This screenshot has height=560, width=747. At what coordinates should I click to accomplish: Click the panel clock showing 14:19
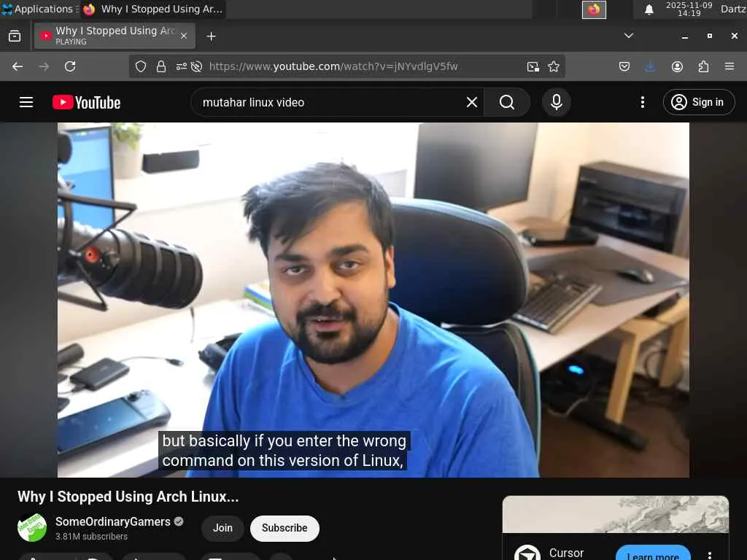click(x=689, y=9)
